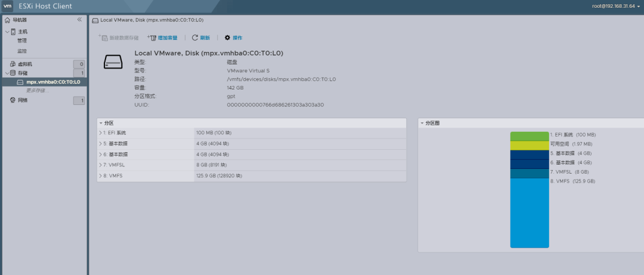The width and height of the screenshot is (644, 275).
Task: Expand partition row 6: 基本数据
Action: coord(100,155)
